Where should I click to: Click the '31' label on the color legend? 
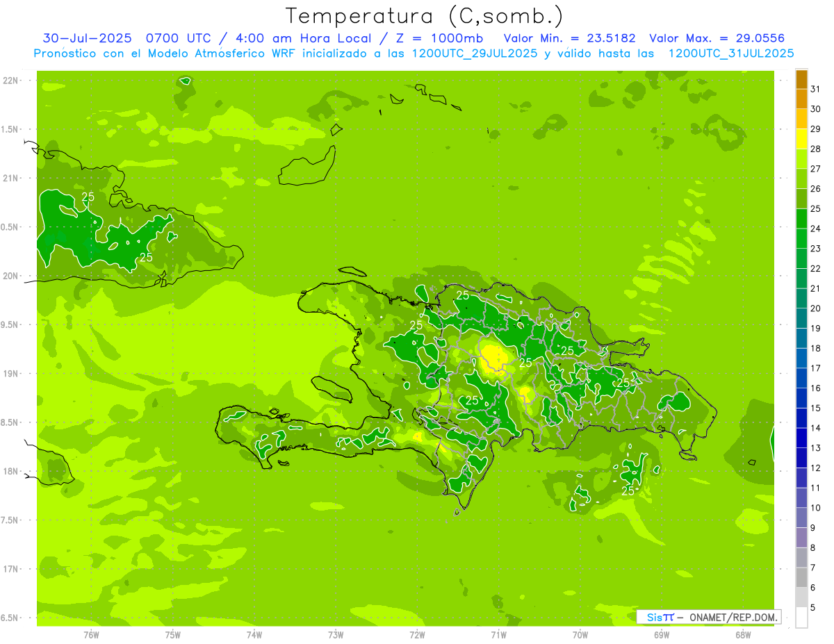(x=815, y=89)
